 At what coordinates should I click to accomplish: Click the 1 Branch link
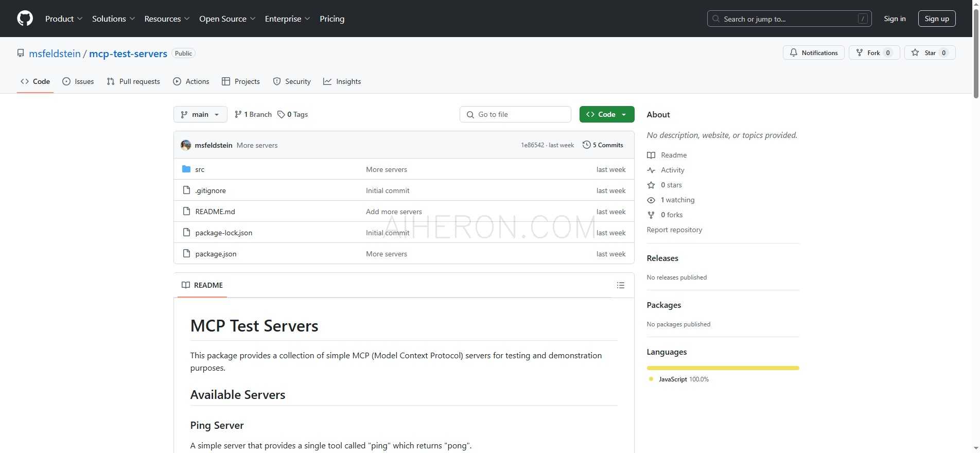(x=253, y=114)
